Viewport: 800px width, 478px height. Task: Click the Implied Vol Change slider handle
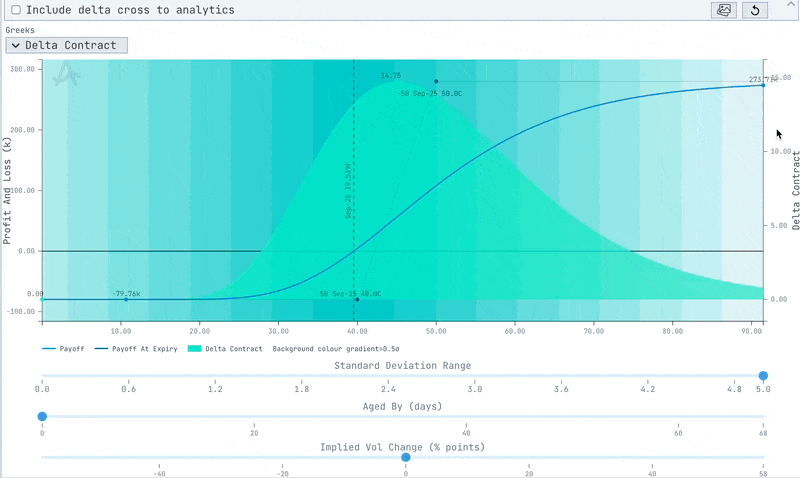(405, 457)
